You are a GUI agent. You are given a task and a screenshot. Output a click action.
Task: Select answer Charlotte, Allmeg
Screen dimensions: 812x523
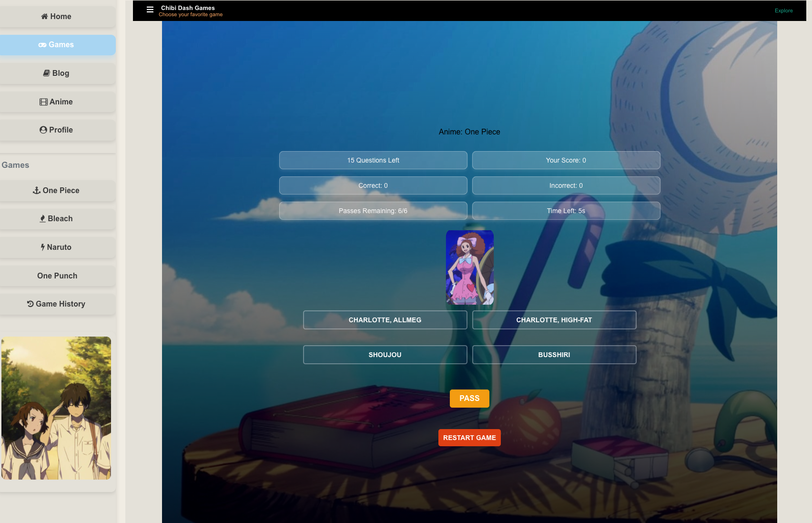[385, 320]
